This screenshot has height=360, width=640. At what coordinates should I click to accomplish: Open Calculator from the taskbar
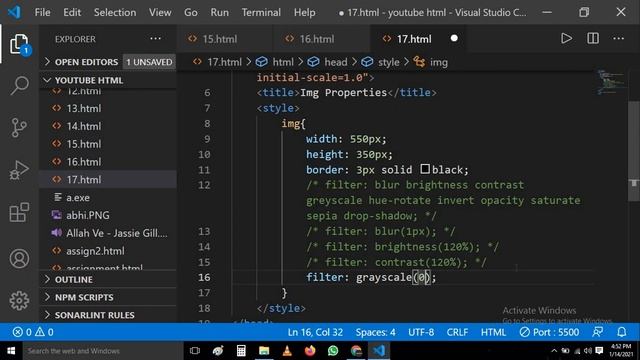(241, 351)
